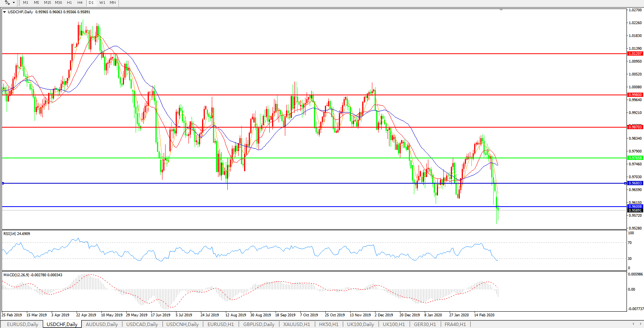Click the blue 0.96803 line left handle
This screenshot has width=644, height=328.
[3, 183]
